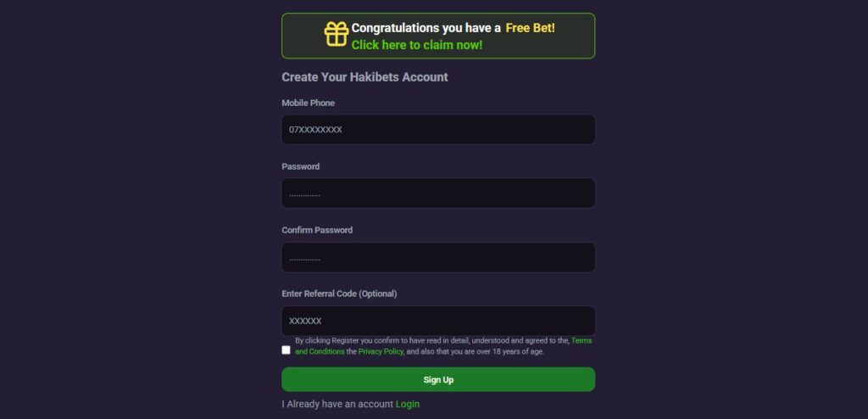Screen dimensions: 868x419
Task: Open the Privacy Policy link
Action: coord(381,351)
